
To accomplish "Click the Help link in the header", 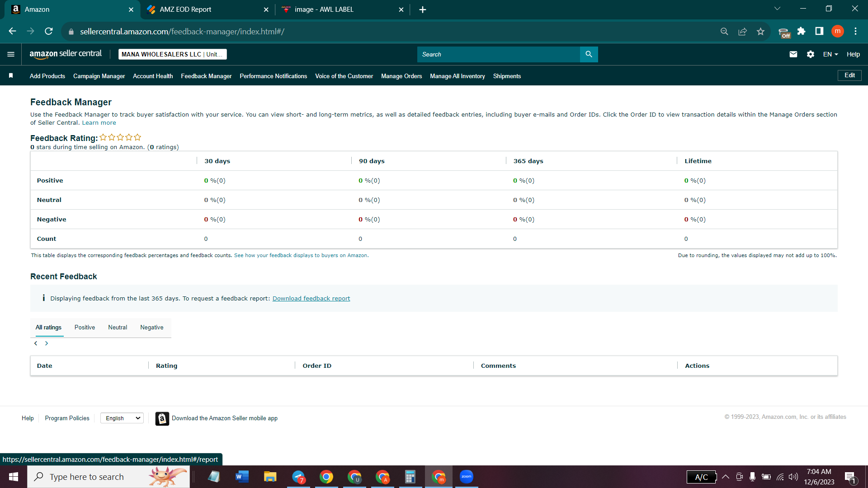I will (853, 54).
